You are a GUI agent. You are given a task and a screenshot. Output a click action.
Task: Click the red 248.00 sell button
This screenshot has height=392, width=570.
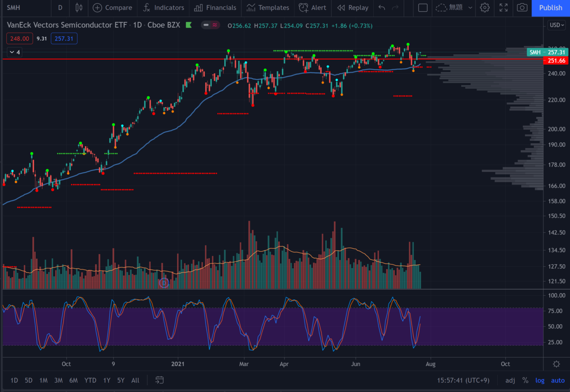pos(20,39)
